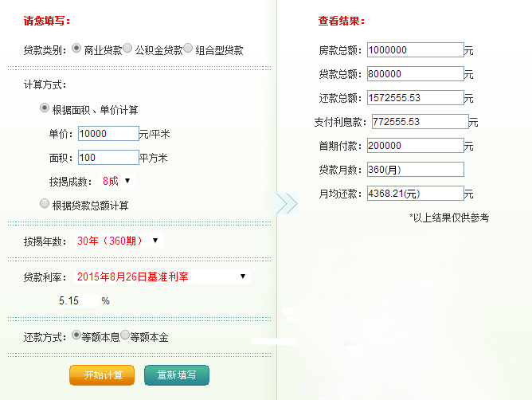
Task: Open the 按揭年数 30年 dropdown
Action: tap(118, 241)
